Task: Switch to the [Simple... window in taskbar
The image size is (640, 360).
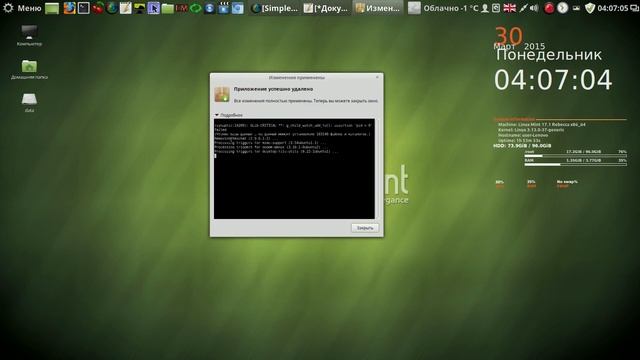Action: click(x=275, y=8)
